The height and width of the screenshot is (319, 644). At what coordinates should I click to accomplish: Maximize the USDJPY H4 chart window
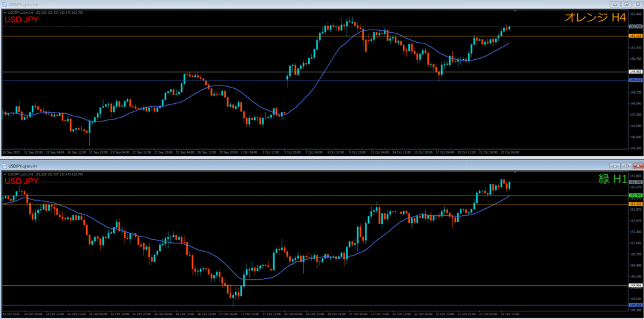[627, 3]
